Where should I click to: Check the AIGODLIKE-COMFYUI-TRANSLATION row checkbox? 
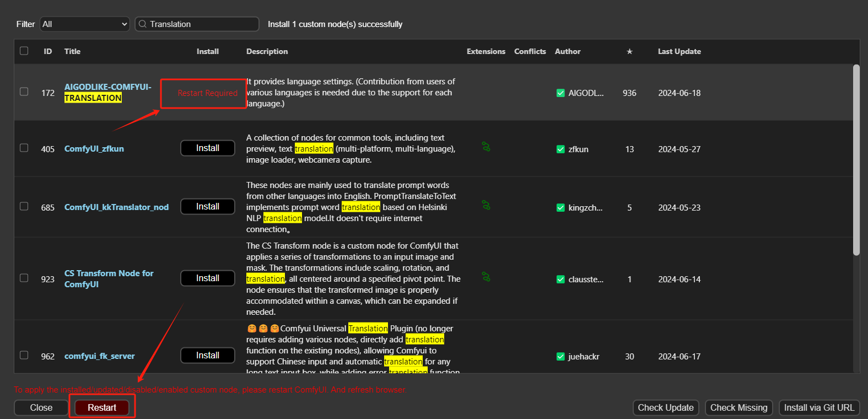coord(24,92)
